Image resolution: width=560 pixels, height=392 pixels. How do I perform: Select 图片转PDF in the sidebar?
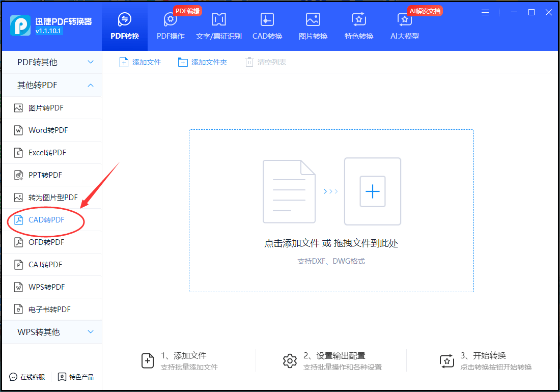coord(52,108)
